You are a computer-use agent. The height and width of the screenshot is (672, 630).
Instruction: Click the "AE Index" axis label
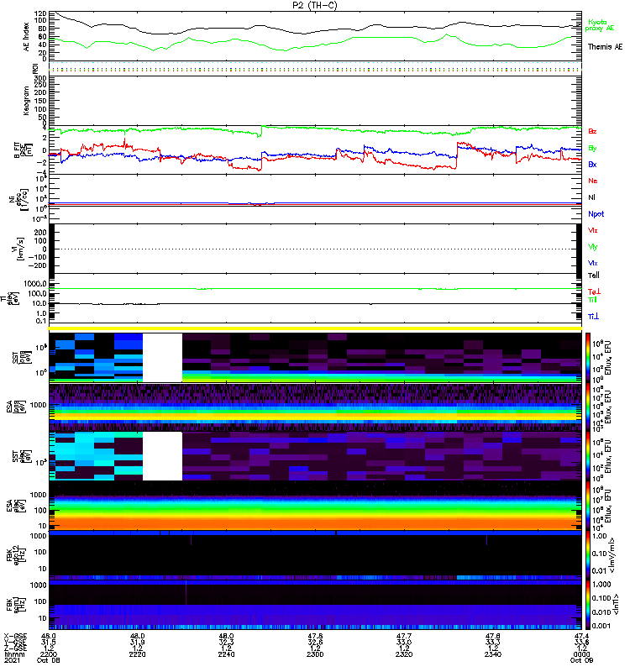(27, 37)
